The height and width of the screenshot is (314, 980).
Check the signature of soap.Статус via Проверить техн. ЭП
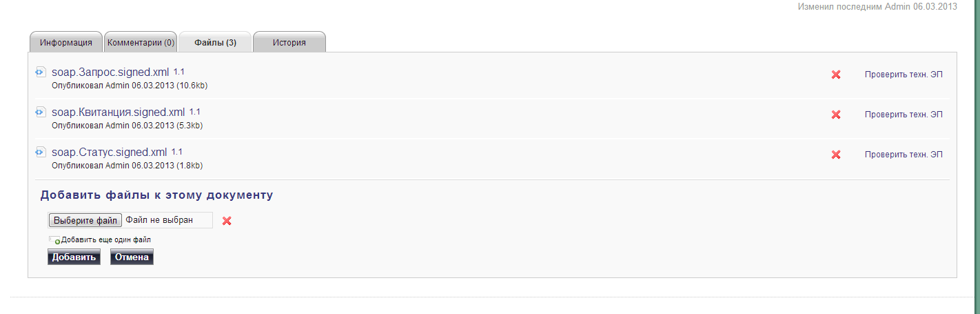click(904, 155)
